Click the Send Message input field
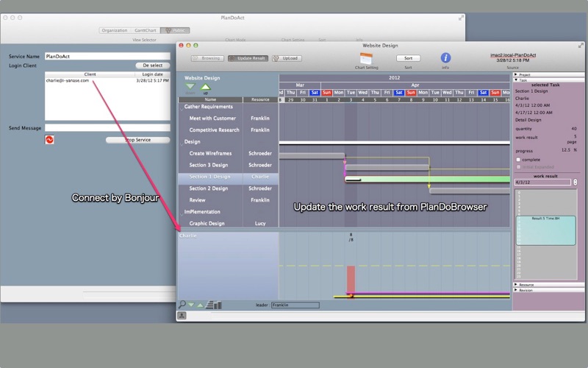588x368 pixels. [107, 127]
